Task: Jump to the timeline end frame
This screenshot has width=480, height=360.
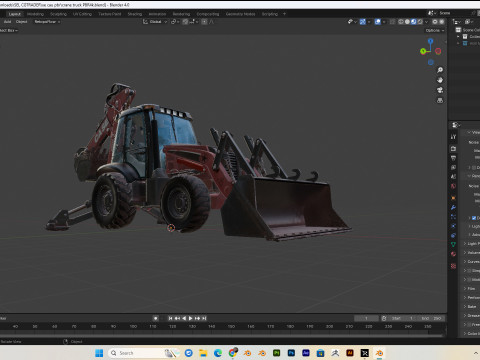Action: coord(204,318)
